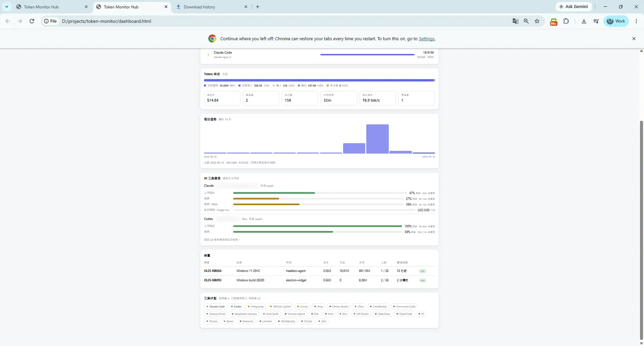Image resolution: width=644 pixels, height=346 pixels.
Task: Click the Claude 39% amber usage bar
Action: coord(266,204)
